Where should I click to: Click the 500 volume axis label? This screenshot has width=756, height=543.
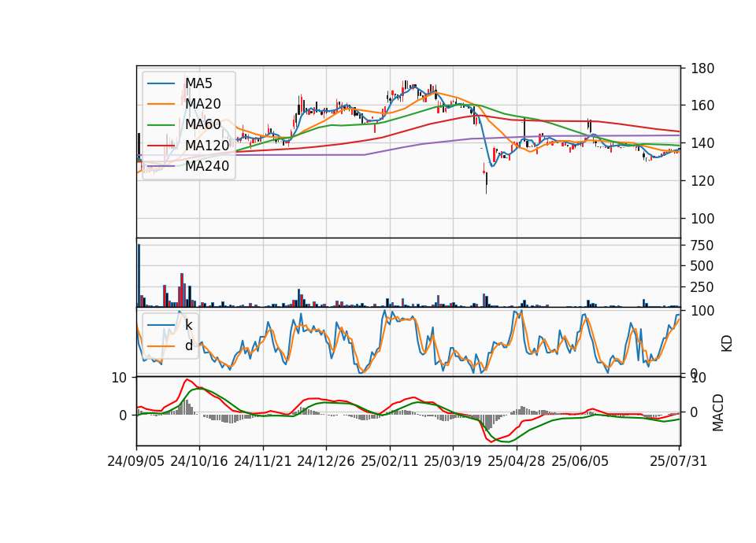pyautogui.click(x=702, y=266)
